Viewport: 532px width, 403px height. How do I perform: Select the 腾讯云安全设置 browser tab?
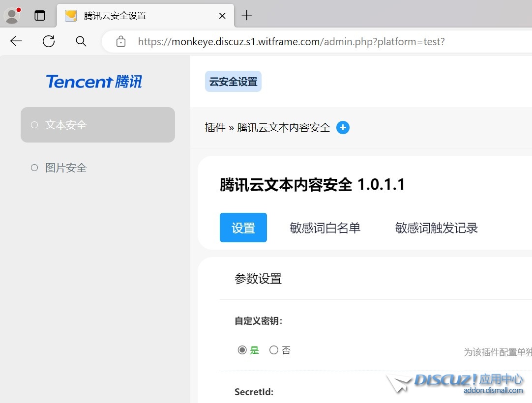coord(146,16)
